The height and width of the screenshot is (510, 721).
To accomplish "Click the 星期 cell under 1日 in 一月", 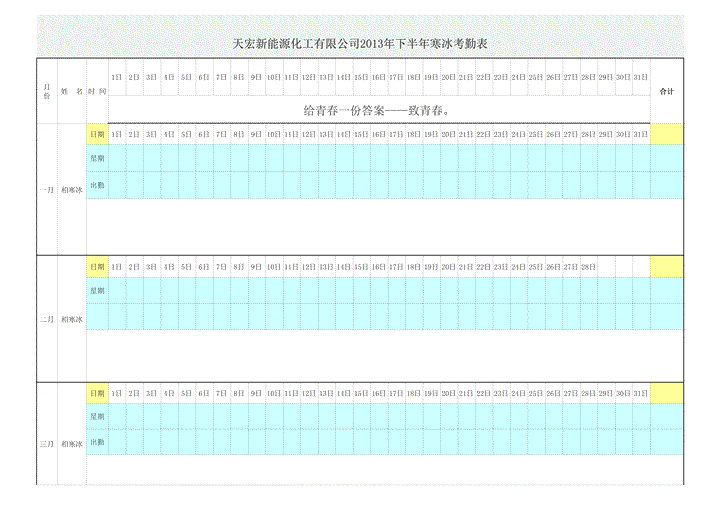I will point(117,158).
